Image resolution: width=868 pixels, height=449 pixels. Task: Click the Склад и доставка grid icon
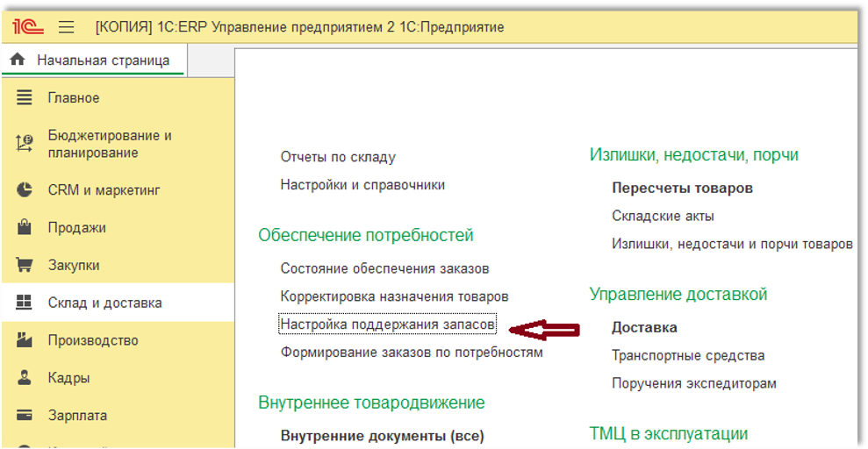[24, 303]
